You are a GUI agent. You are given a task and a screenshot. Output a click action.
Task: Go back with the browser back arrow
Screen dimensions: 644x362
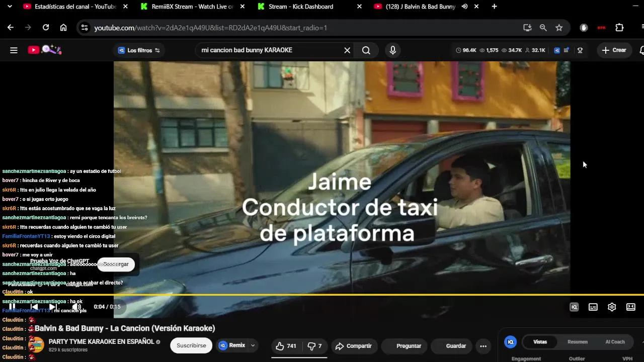click(11, 28)
